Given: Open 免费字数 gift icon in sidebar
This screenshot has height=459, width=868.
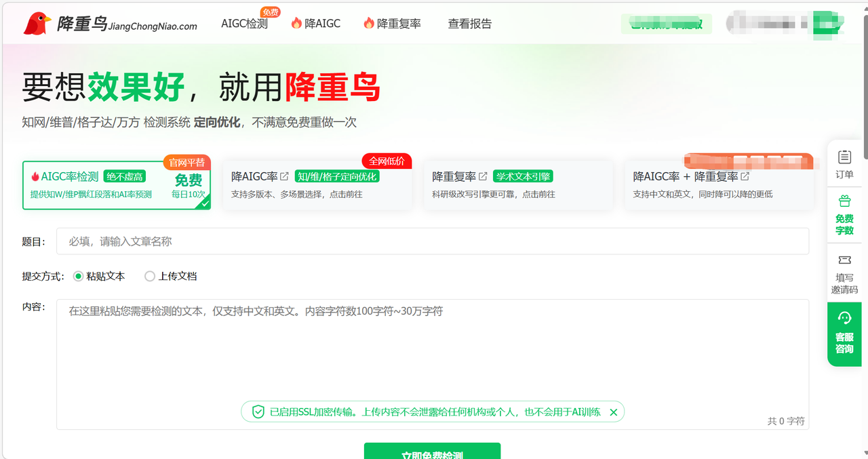Looking at the screenshot, I should (844, 201).
